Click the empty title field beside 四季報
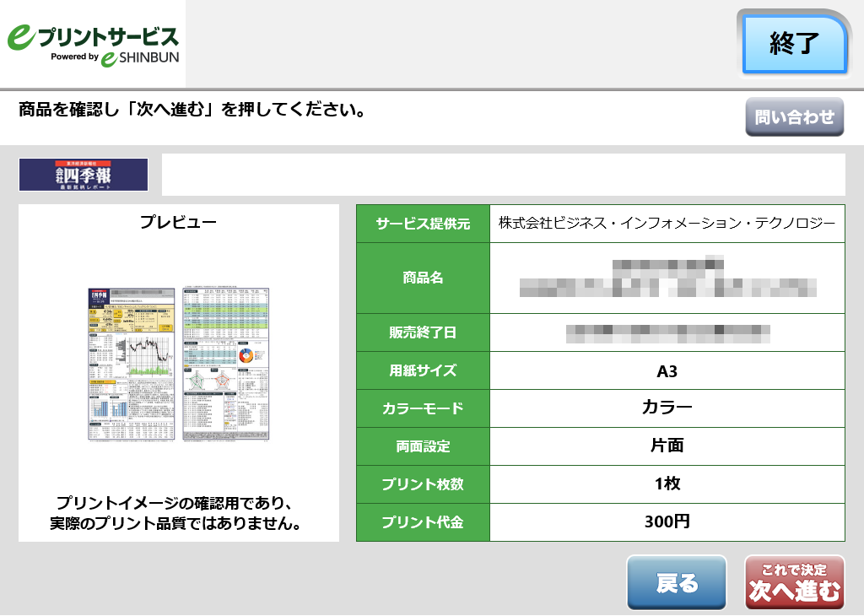 pos(503,175)
